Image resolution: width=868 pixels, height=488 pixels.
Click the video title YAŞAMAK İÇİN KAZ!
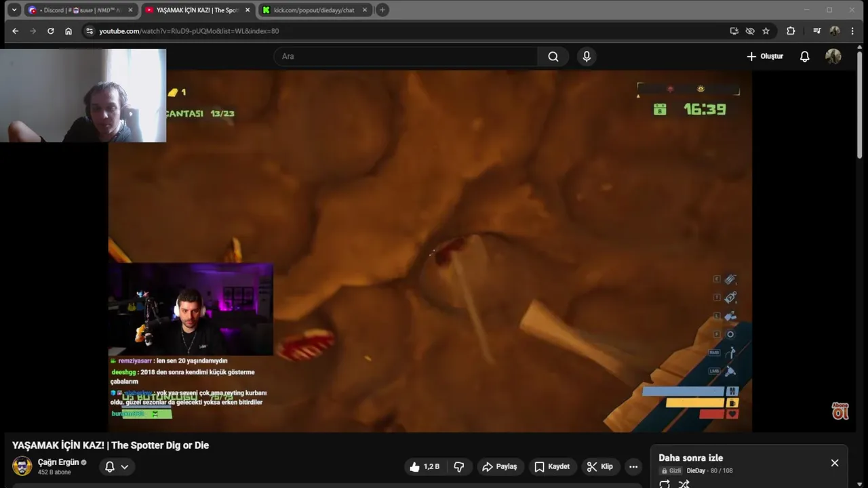111,445
